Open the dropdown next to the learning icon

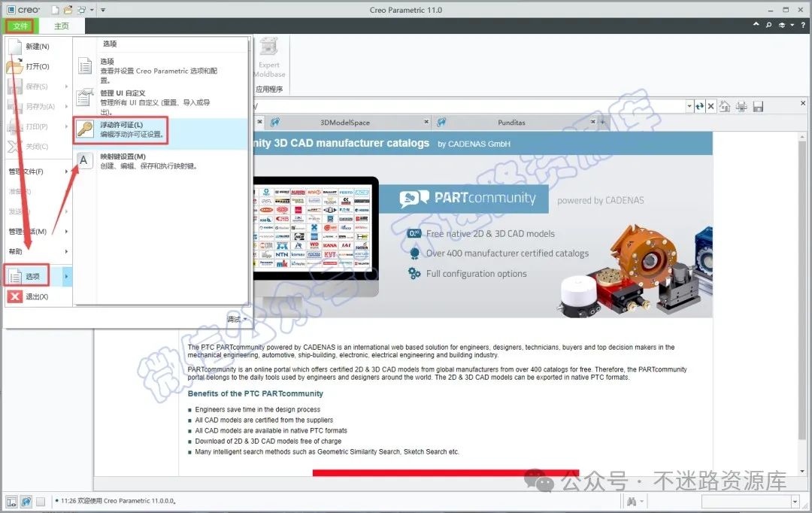pos(792,26)
